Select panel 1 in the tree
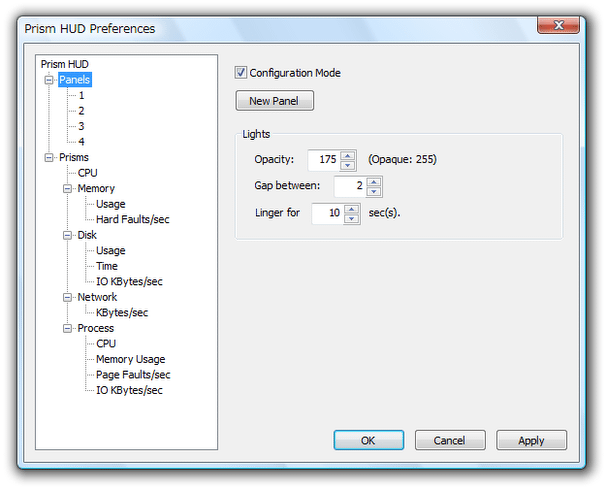This screenshot has width=607, height=490. [x=81, y=95]
